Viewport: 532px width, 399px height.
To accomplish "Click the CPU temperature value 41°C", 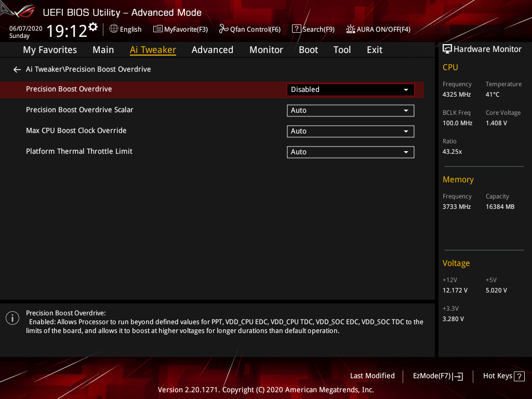I will [x=493, y=95].
